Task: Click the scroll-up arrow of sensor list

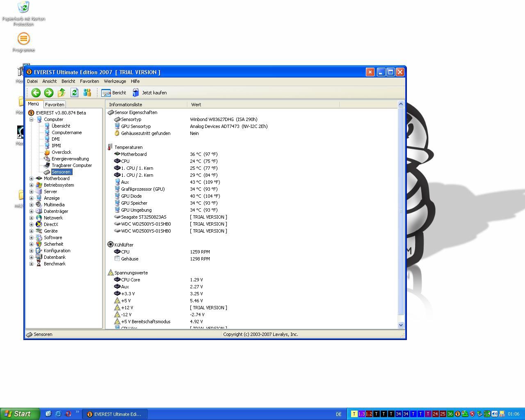Action: 401,104
